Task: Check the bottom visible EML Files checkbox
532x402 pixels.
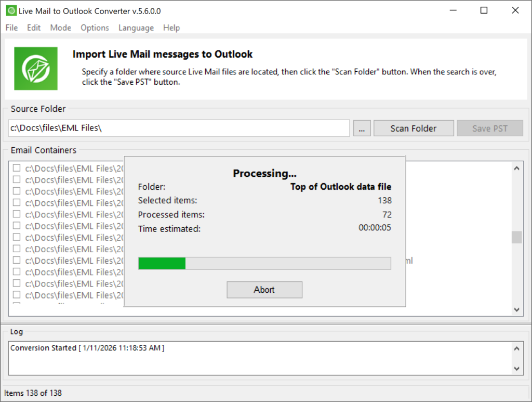Action: point(16,295)
